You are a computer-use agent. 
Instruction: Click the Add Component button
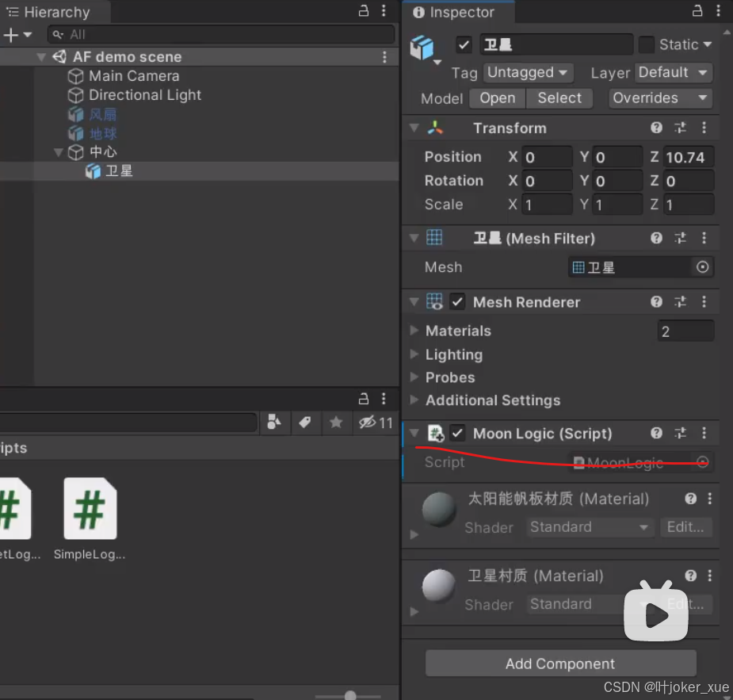[560, 664]
